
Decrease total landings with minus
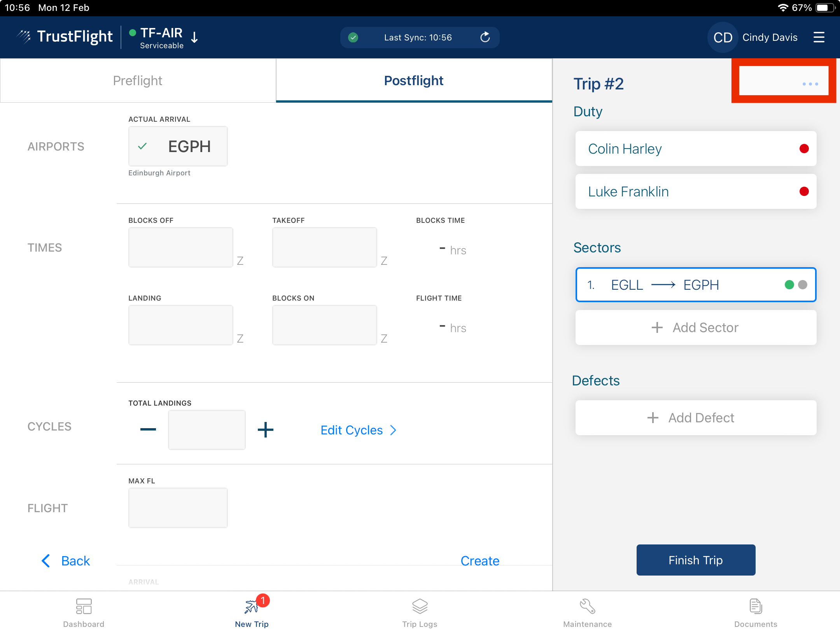click(x=148, y=430)
